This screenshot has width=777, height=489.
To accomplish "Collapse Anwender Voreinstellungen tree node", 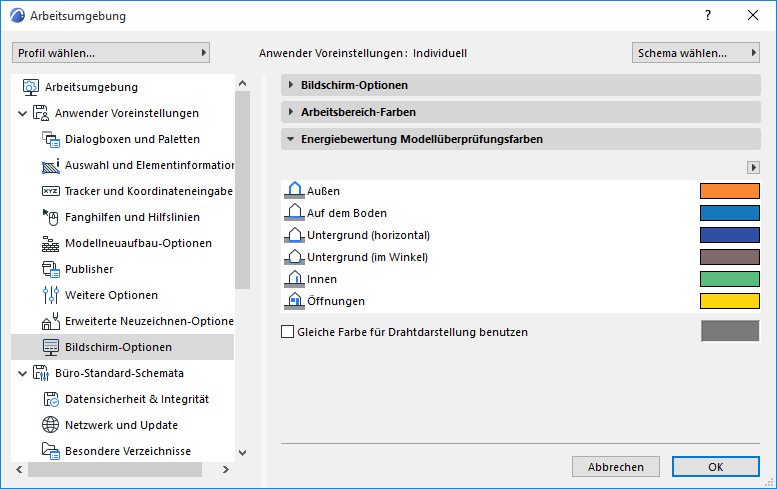I will [22, 113].
